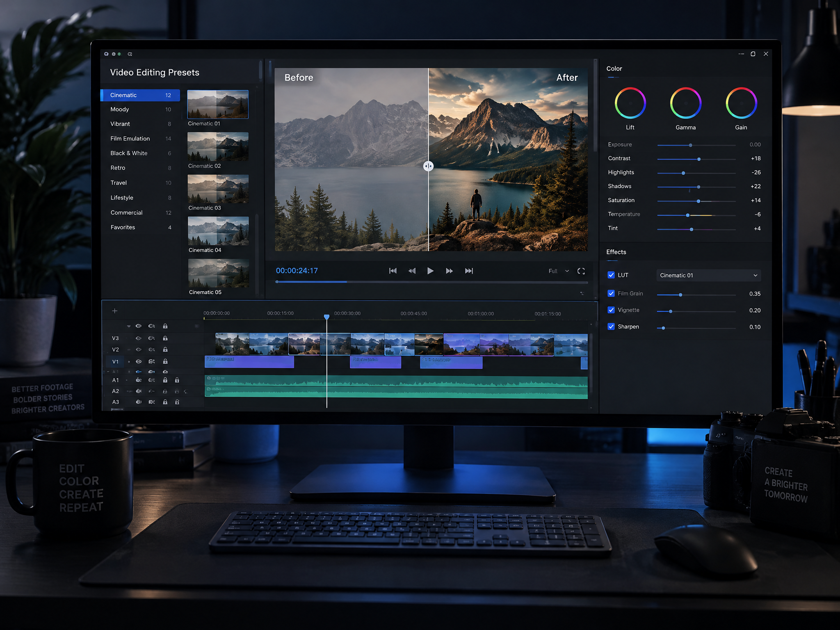Uncheck the Sharpen effect checkbox
This screenshot has height=630, width=840.
[611, 326]
